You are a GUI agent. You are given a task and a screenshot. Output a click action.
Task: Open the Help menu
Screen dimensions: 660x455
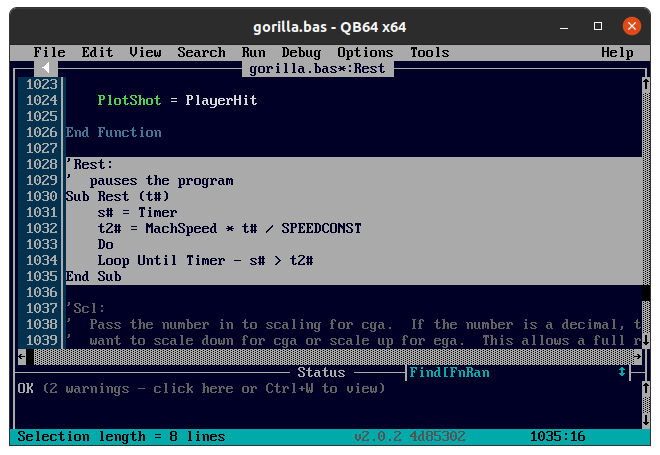coord(617,53)
